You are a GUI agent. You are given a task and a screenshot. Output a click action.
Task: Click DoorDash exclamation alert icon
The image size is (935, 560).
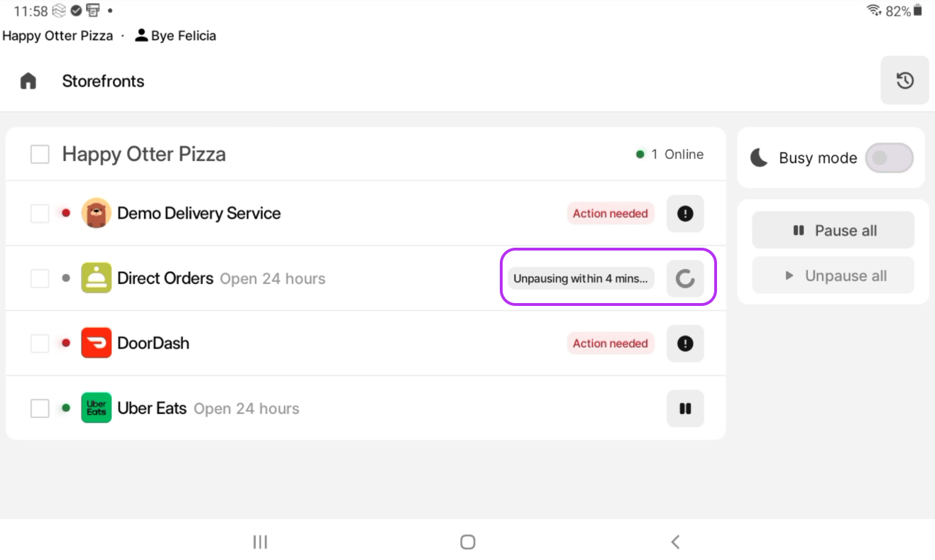(x=685, y=344)
